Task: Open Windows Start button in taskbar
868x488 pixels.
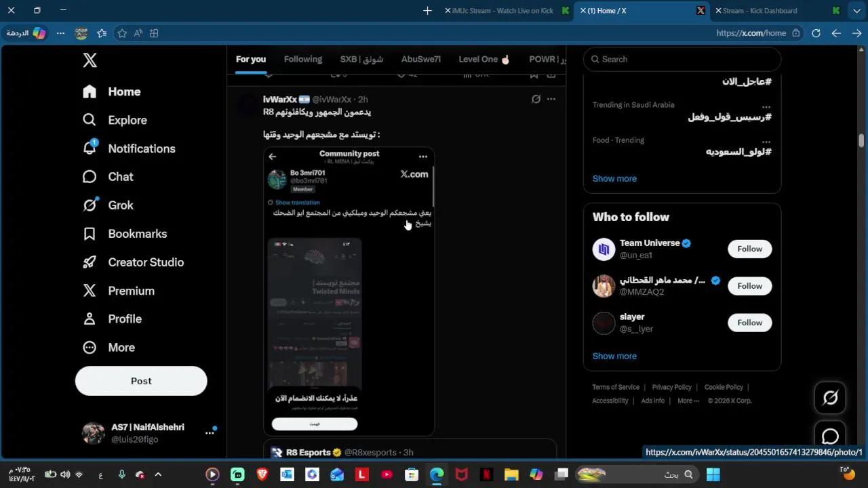Action: pyautogui.click(x=713, y=474)
